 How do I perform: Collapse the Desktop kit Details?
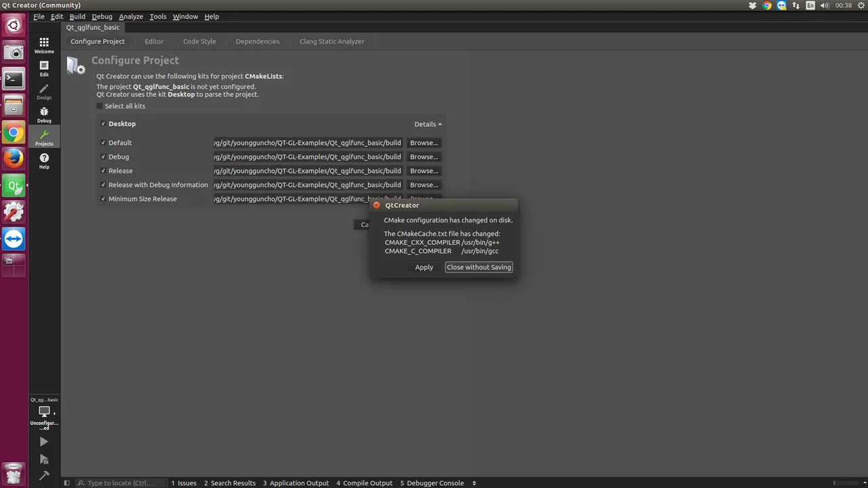pos(428,124)
